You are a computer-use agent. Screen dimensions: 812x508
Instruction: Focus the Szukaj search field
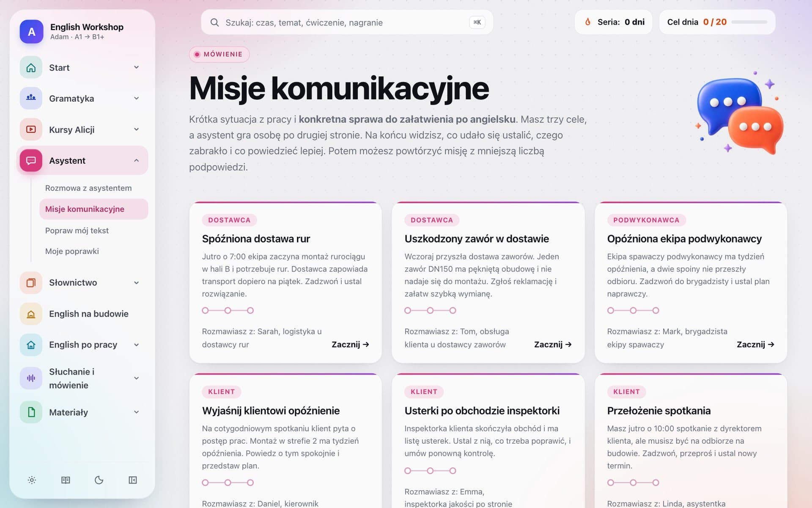347,22
